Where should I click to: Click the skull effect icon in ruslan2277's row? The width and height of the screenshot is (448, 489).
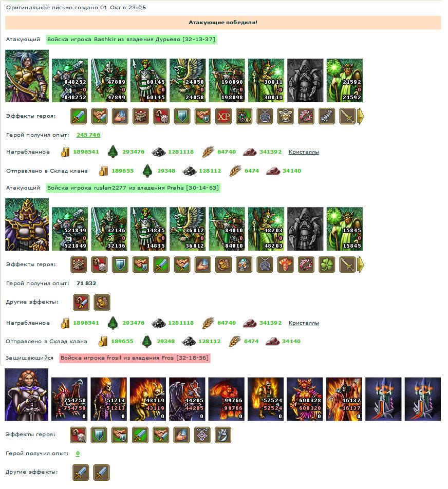(x=244, y=265)
